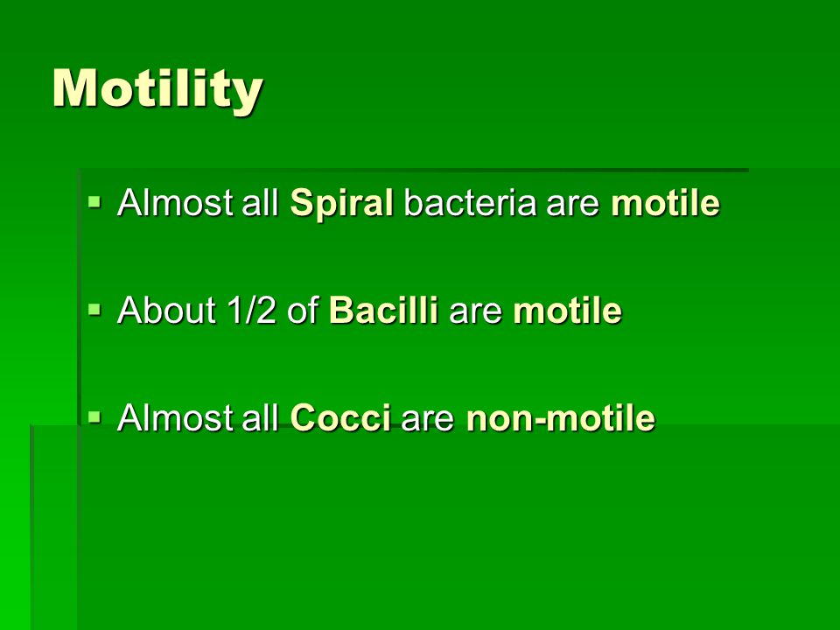The width and height of the screenshot is (840, 630).
Task: Click the word motile in the Bacilli line
Action: pos(567,310)
